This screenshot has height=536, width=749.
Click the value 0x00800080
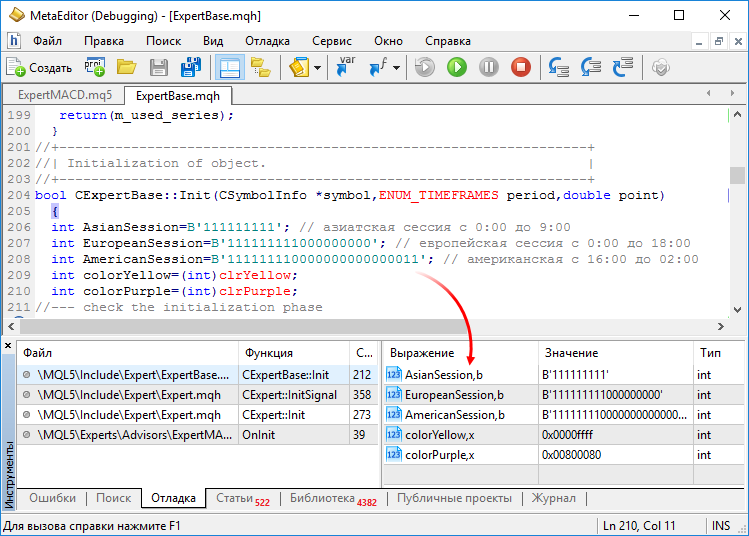coord(571,455)
